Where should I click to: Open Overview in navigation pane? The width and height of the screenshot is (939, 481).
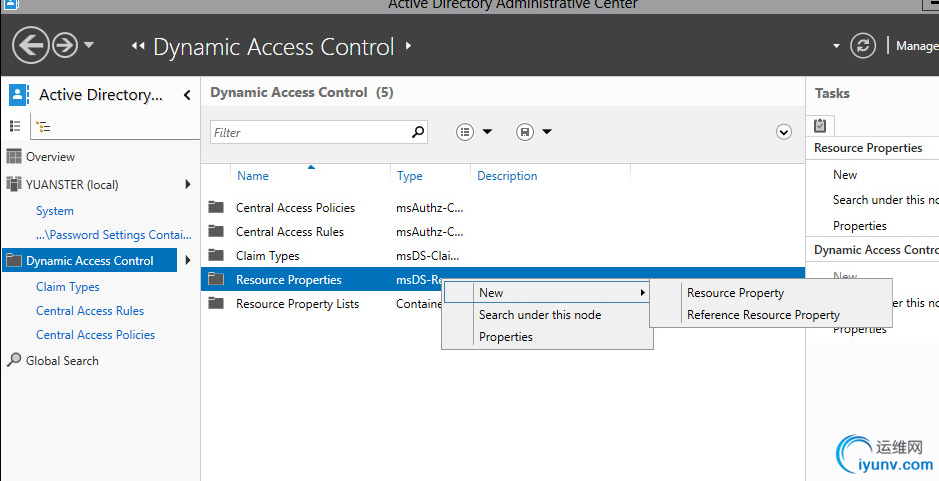(x=50, y=157)
